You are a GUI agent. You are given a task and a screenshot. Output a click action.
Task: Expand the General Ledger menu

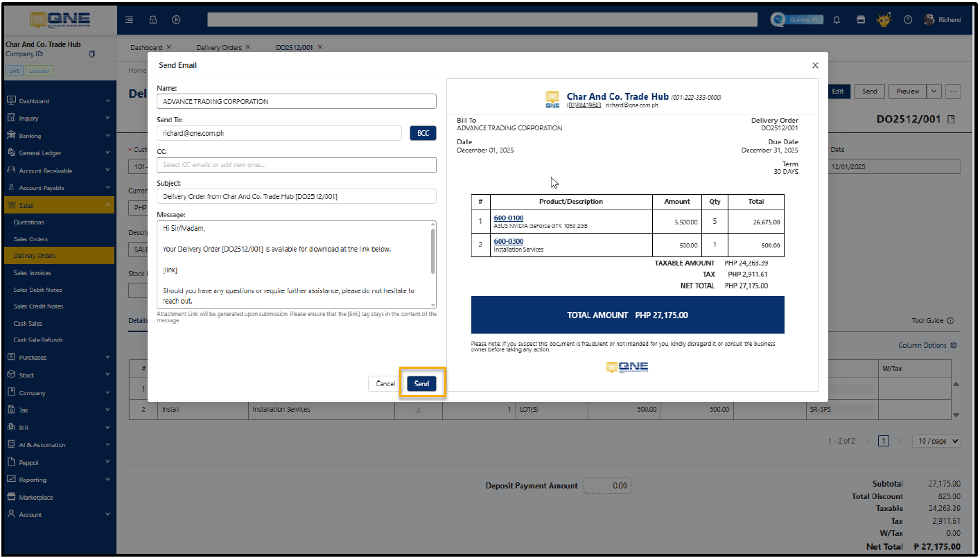[x=58, y=153]
